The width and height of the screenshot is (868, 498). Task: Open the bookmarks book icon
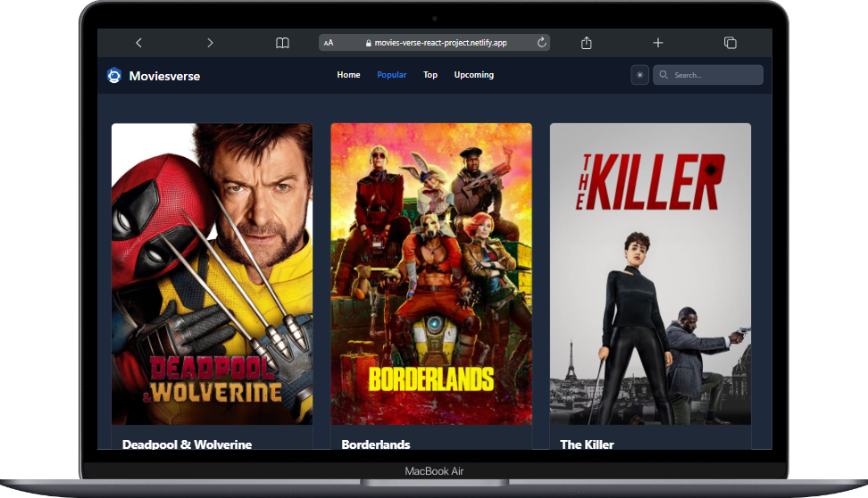click(x=282, y=43)
